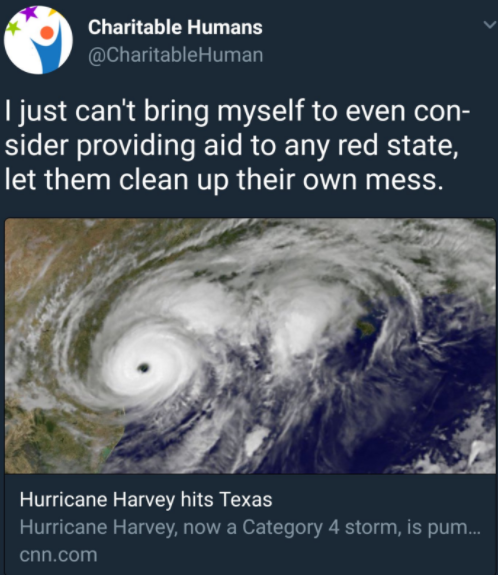Click the 'Hurricane Harvey hits Texas' headline
The image size is (498, 575).
pyautogui.click(x=146, y=499)
